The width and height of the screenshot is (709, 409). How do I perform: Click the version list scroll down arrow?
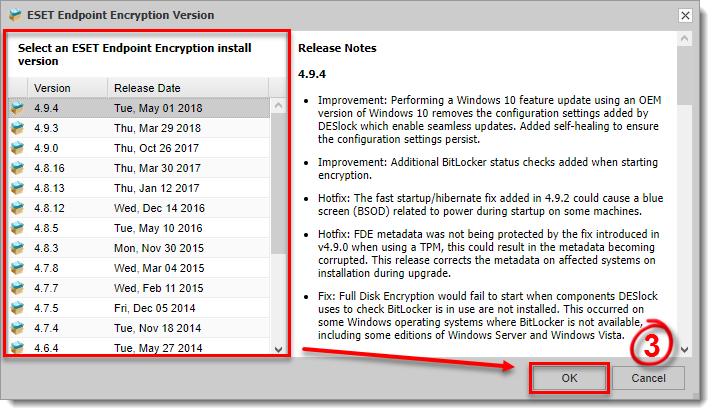pos(279,349)
